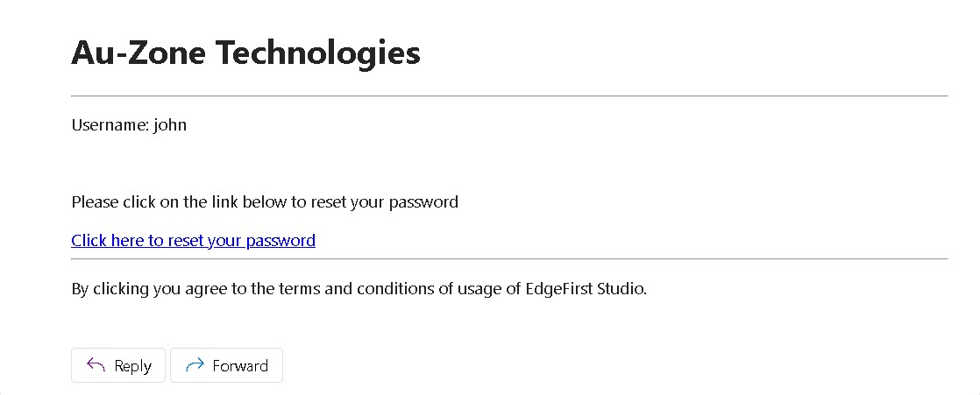Click the username value "john"
This screenshot has height=395, width=980.
click(170, 125)
